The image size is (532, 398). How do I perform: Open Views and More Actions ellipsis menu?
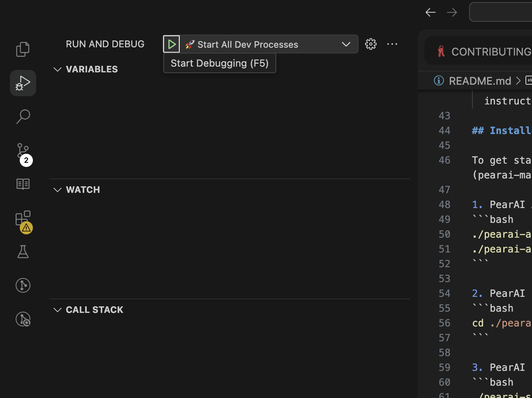click(392, 44)
